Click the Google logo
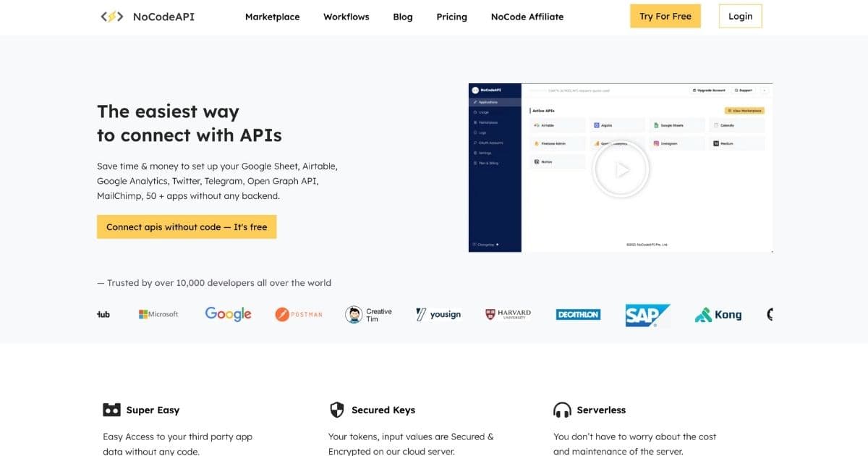This screenshot has height=456, width=868. pos(228,313)
